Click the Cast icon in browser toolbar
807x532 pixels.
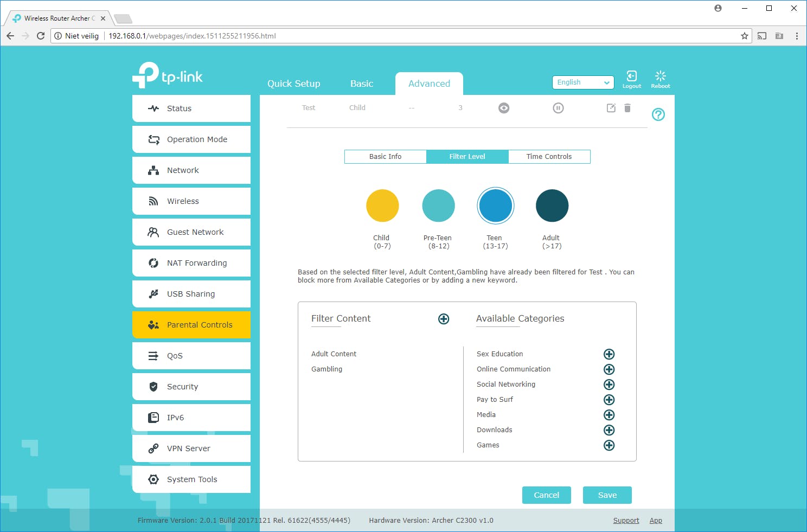click(761, 36)
